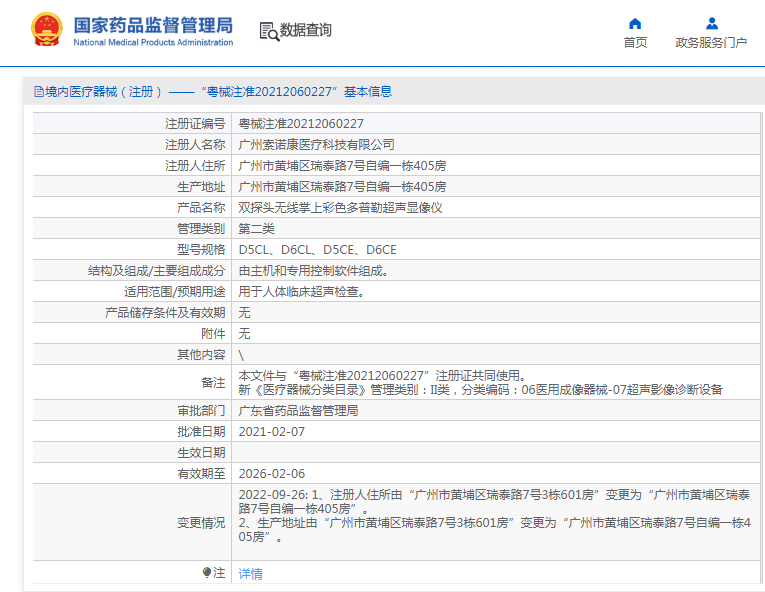Select 广东省药品监督管理局 approval department

298,411
